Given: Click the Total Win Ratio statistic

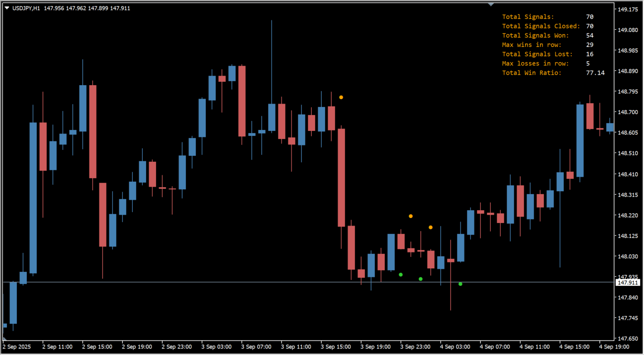Looking at the screenshot, I should click(532, 73).
